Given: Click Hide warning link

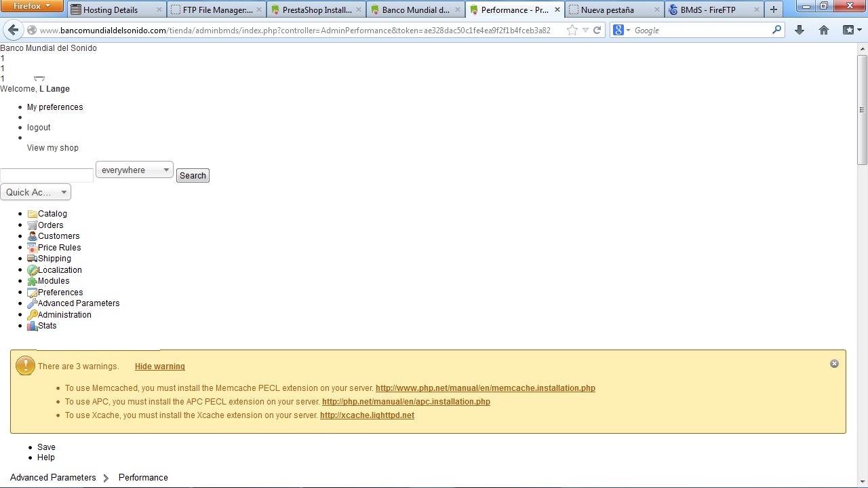Looking at the screenshot, I should 160,367.
